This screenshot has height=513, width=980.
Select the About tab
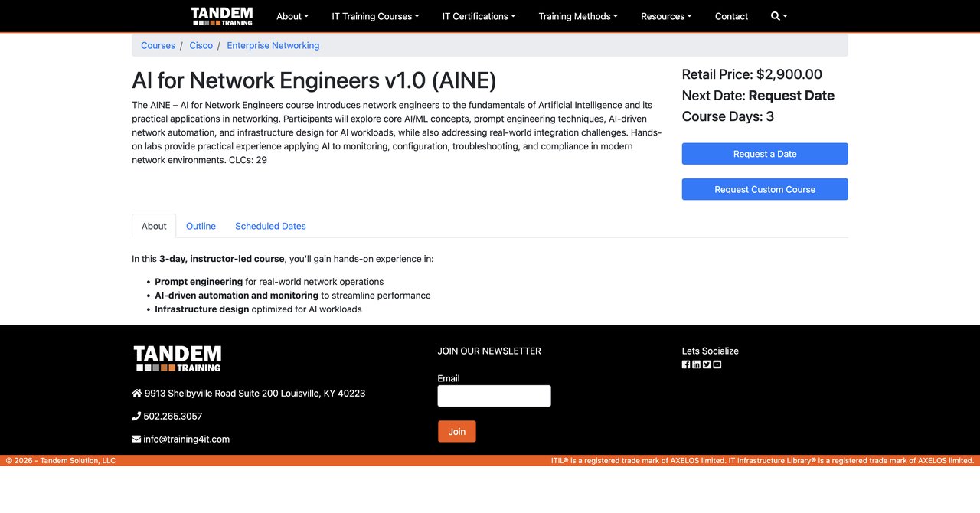154,226
